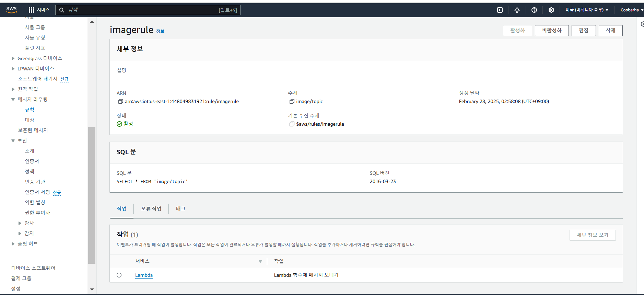Expand the 원격 작업 section

tap(13, 89)
